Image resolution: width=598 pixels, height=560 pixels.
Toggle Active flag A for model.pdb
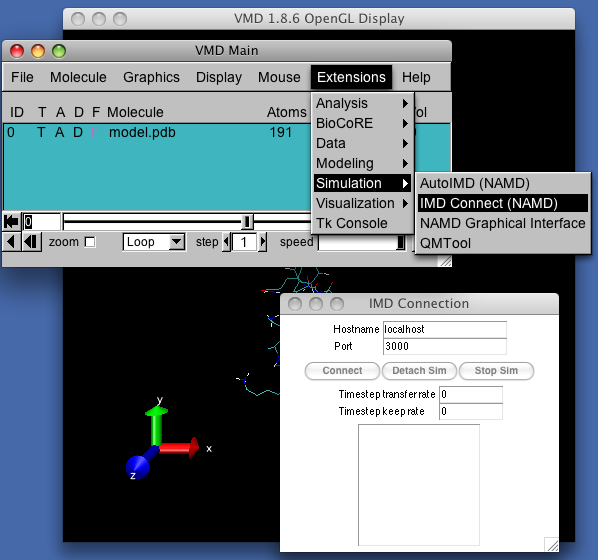click(59, 132)
